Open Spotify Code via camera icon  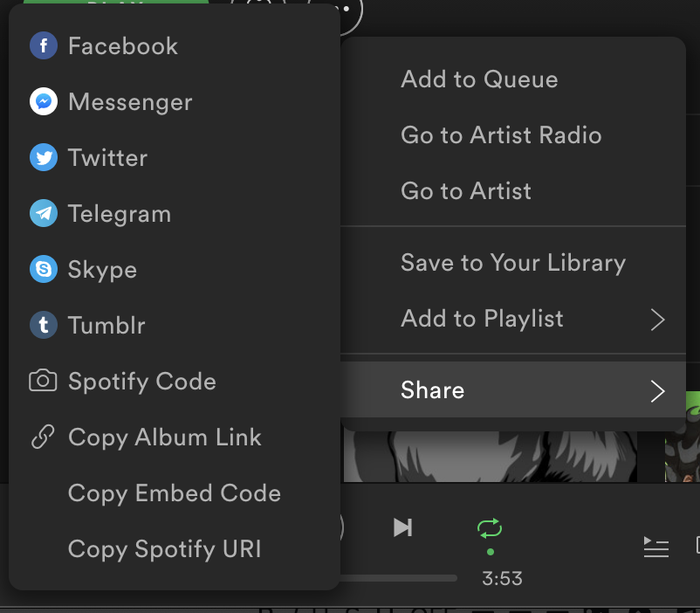point(43,382)
